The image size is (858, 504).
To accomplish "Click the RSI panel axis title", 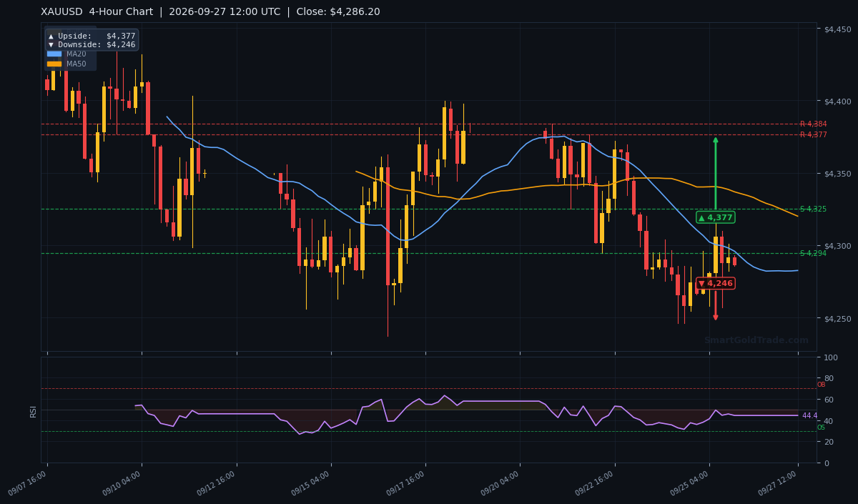I will tap(33, 410).
